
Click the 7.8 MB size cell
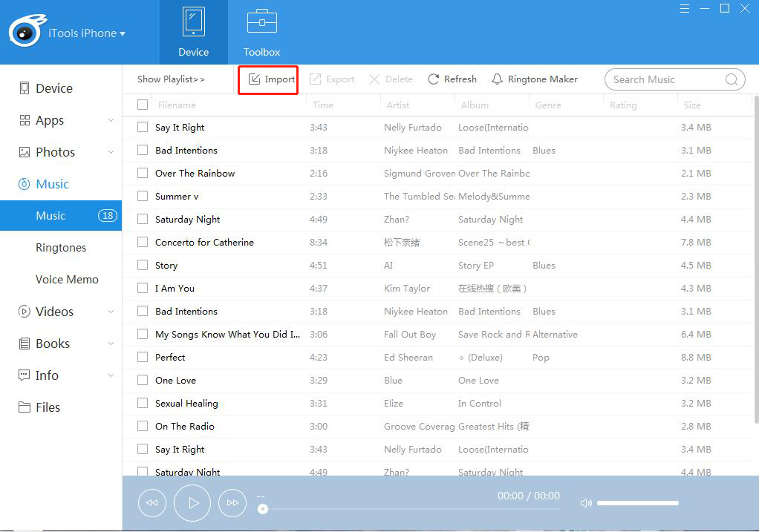(x=696, y=243)
